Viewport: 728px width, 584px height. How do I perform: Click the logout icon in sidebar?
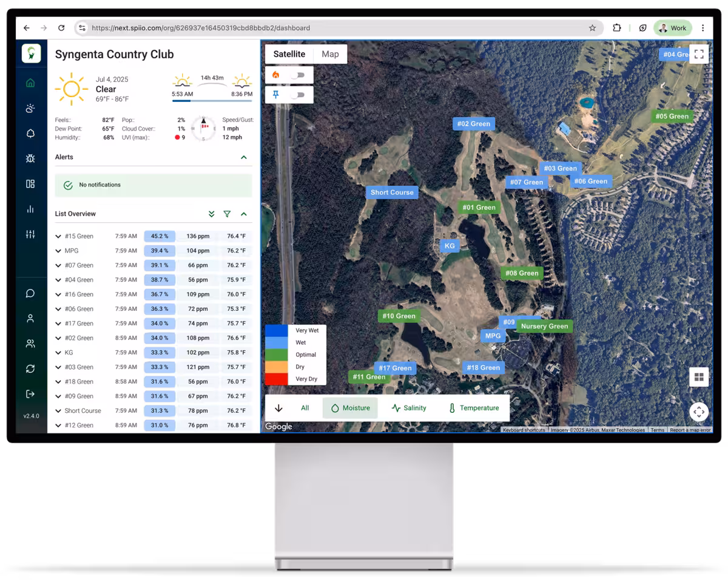pos(30,394)
